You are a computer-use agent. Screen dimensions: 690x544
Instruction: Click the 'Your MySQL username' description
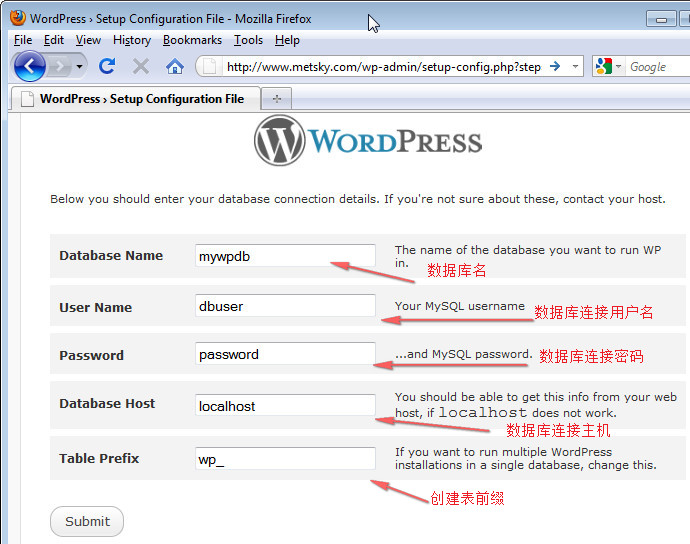[459, 306]
